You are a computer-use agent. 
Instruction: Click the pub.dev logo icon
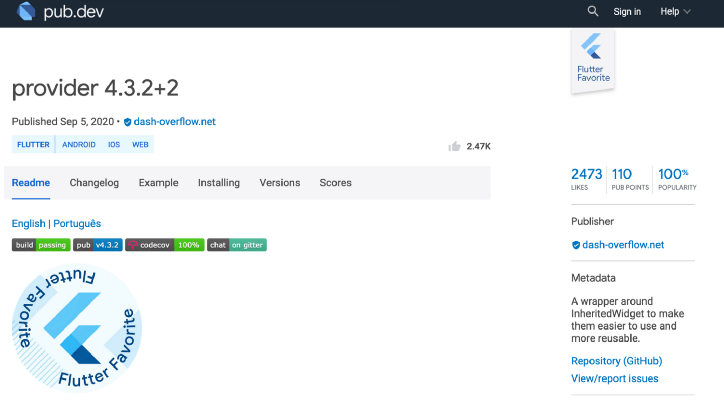pyautogui.click(x=25, y=12)
